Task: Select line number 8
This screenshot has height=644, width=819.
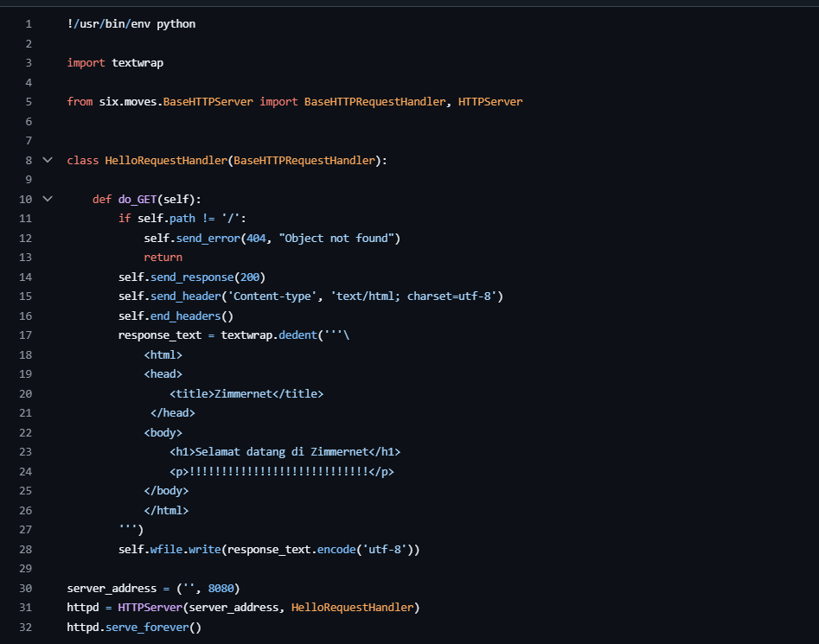Action: pos(29,160)
